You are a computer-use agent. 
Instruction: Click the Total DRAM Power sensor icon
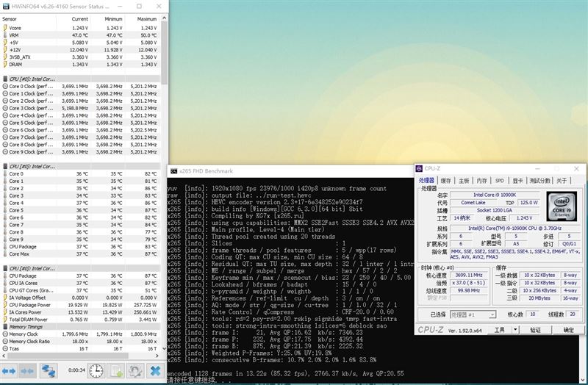tap(5, 320)
